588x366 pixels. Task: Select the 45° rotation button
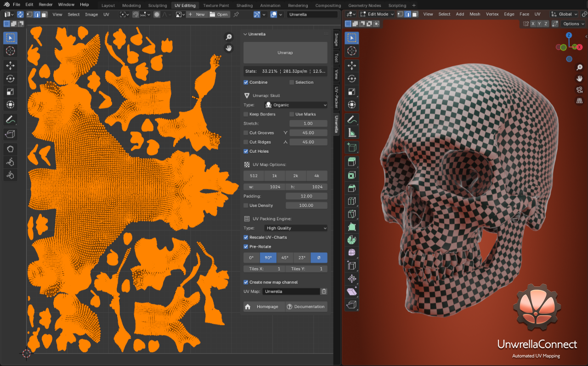(285, 258)
